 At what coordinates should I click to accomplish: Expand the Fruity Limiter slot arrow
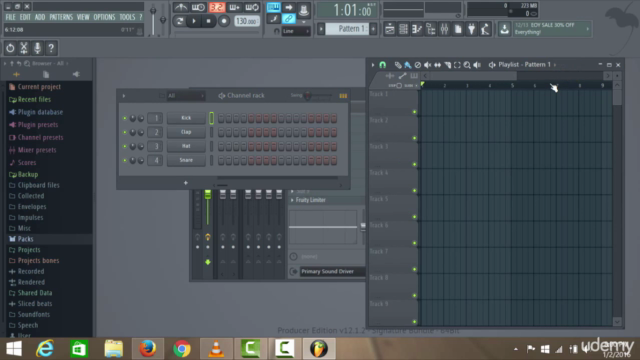pyautogui.click(x=292, y=200)
